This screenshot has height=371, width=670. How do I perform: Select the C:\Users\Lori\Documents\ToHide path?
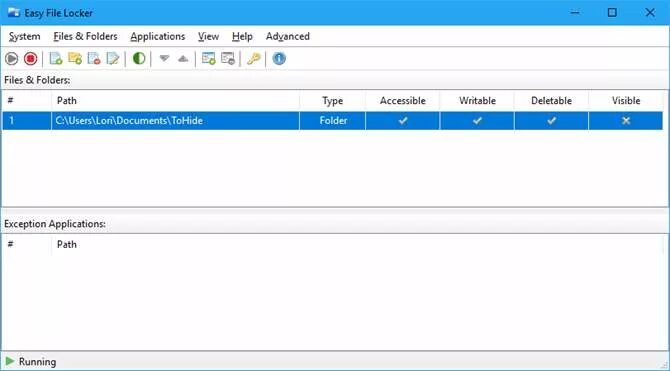coord(129,121)
